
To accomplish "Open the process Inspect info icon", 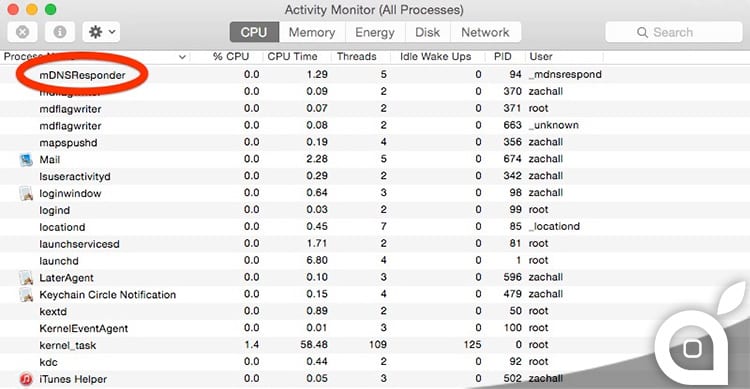I will click(60, 32).
